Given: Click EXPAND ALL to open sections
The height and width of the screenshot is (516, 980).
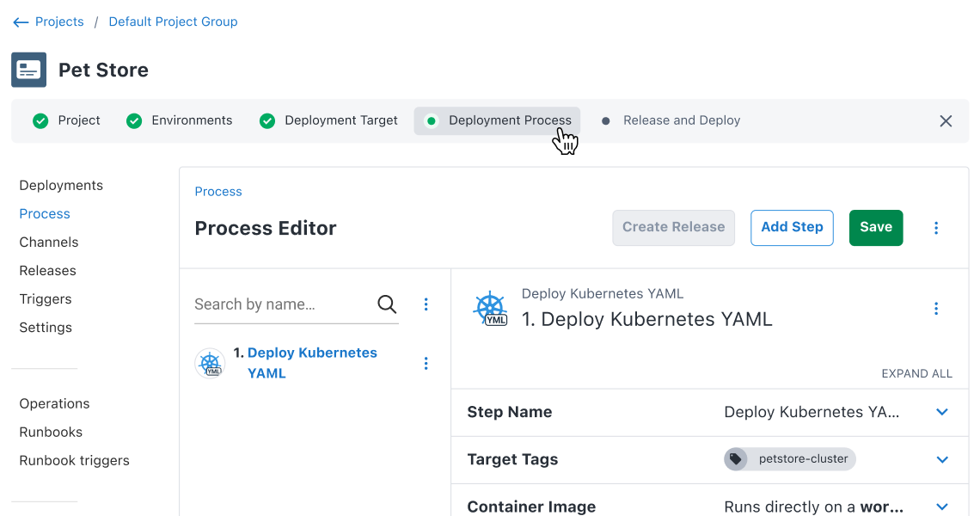Looking at the screenshot, I should pyautogui.click(x=916, y=374).
